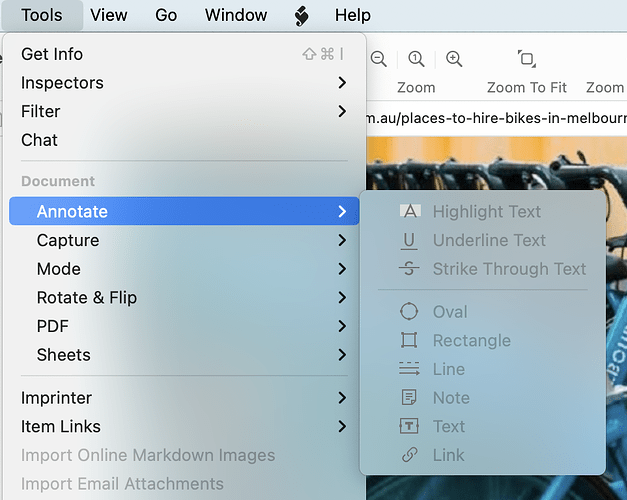Open the Capture submenu
The height and width of the screenshot is (500, 627).
[x=180, y=240]
